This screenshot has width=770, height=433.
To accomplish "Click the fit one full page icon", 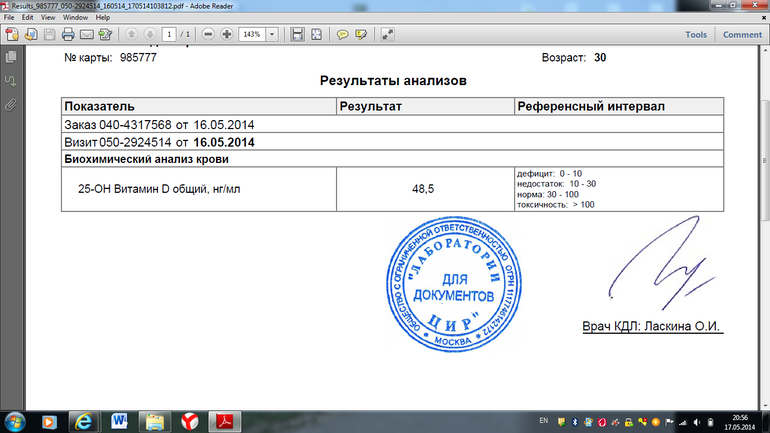I will (317, 34).
